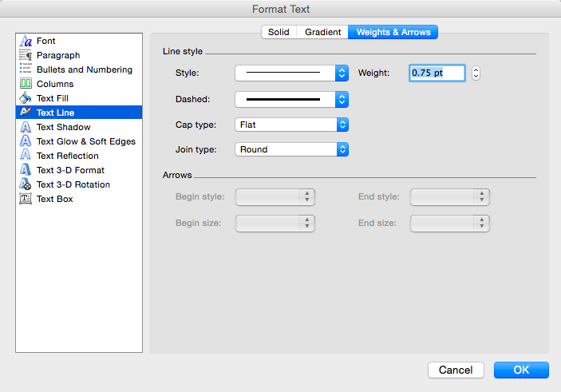Change the Join type dropdown

click(292, 149)
